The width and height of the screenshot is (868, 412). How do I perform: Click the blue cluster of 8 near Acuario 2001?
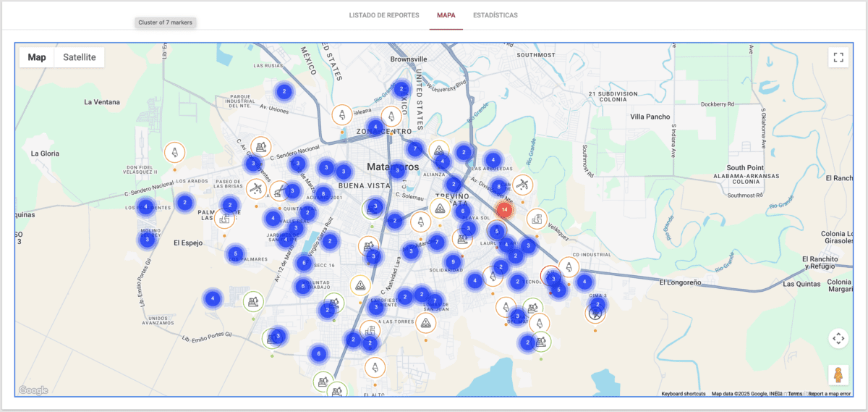(x=323, y=194)
